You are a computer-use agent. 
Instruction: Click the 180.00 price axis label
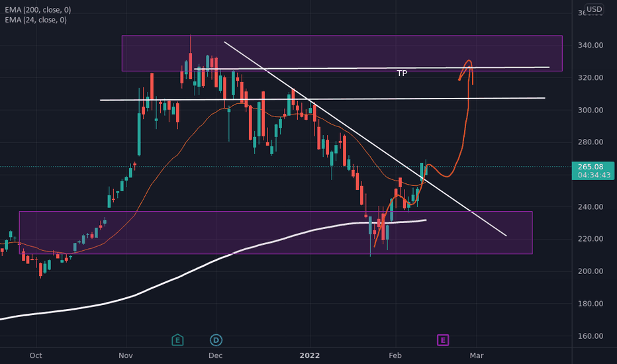591,304
